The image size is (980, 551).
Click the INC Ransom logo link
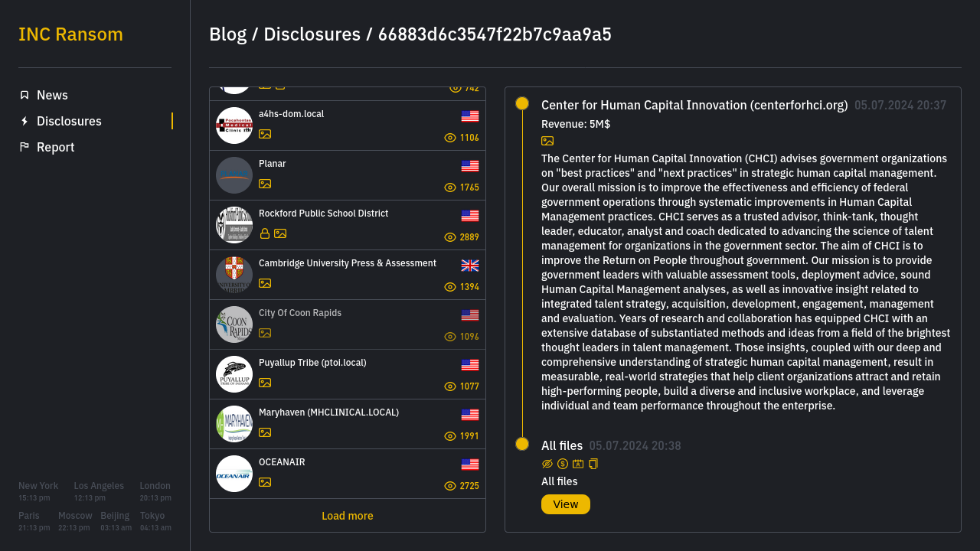point(70,34)
